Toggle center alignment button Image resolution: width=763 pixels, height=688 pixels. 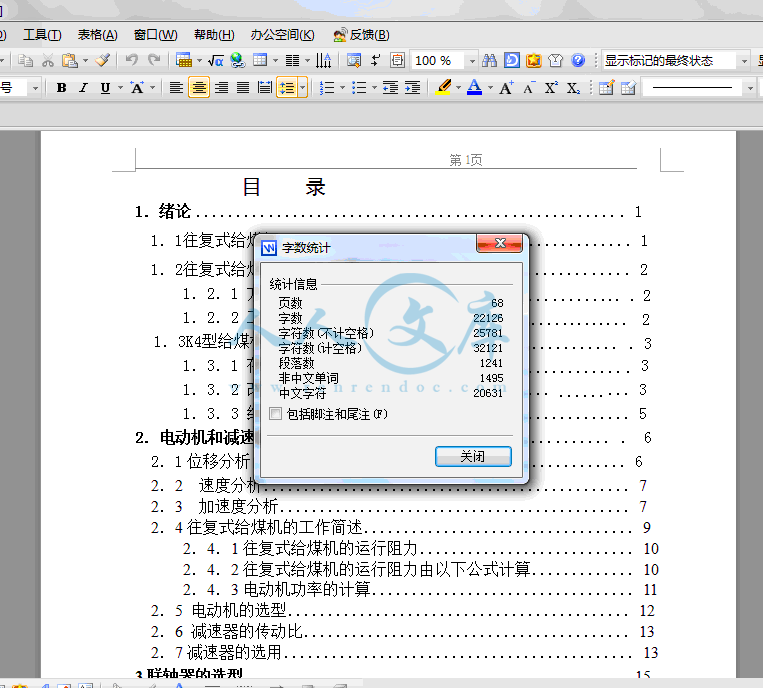199,88
